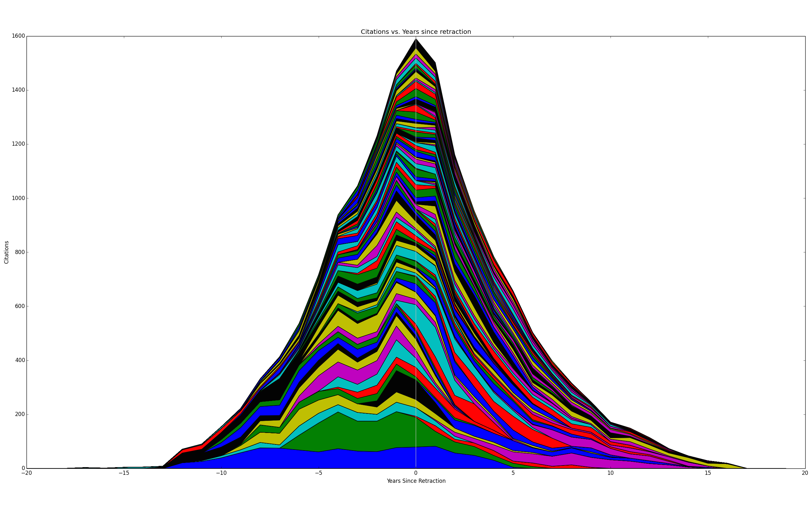
Task: Click the −15 tick label on x-axis
Action: [x=124, y=473]
